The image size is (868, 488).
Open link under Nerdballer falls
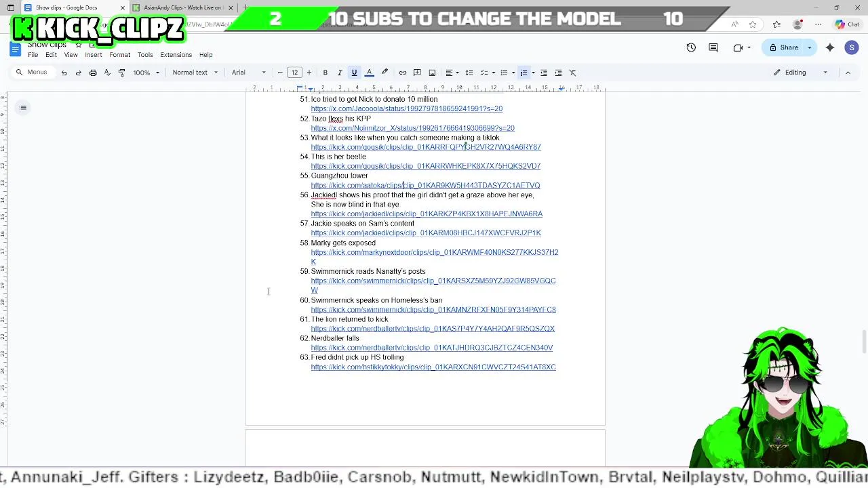click(431, 348)
